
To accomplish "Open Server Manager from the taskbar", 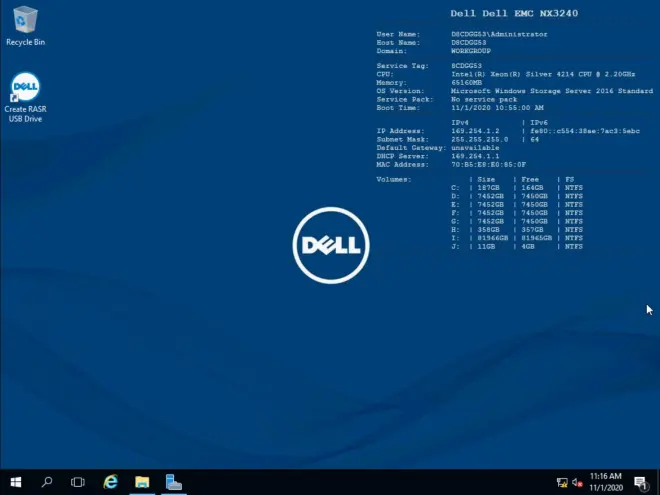I will [173, 482].
